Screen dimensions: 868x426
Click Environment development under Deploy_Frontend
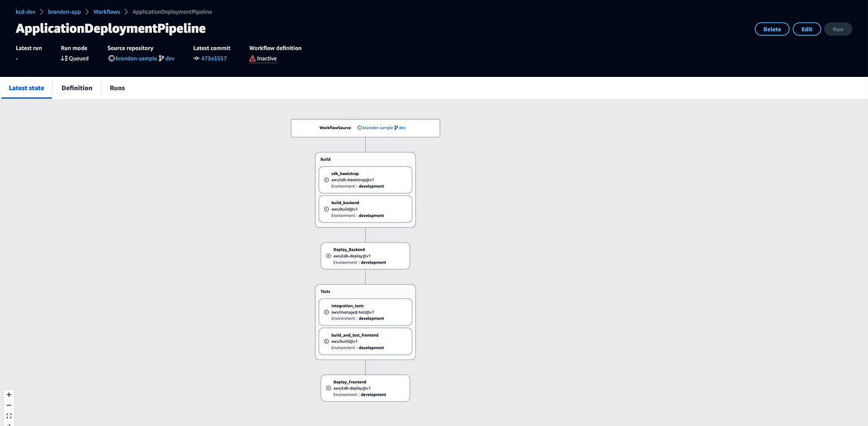(x=360, y=394)
